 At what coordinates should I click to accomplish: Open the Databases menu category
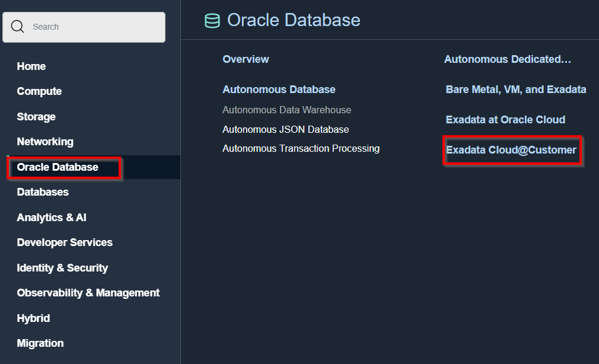pyautogui.click(x=43, y=192)
